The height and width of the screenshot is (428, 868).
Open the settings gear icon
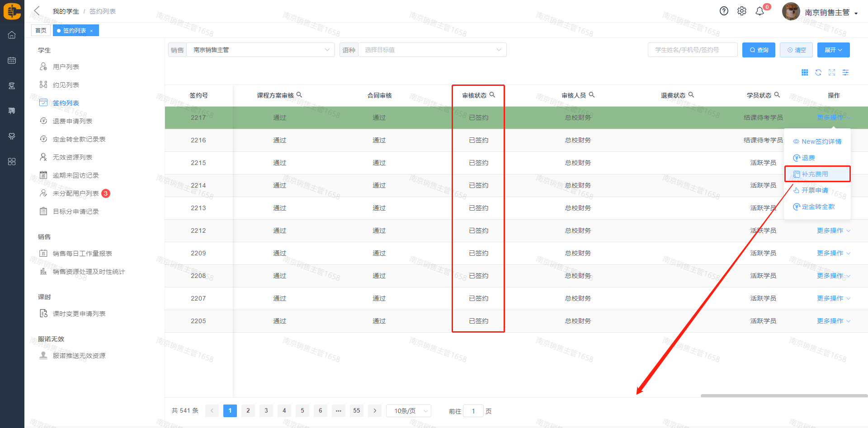tap(742, 11)
